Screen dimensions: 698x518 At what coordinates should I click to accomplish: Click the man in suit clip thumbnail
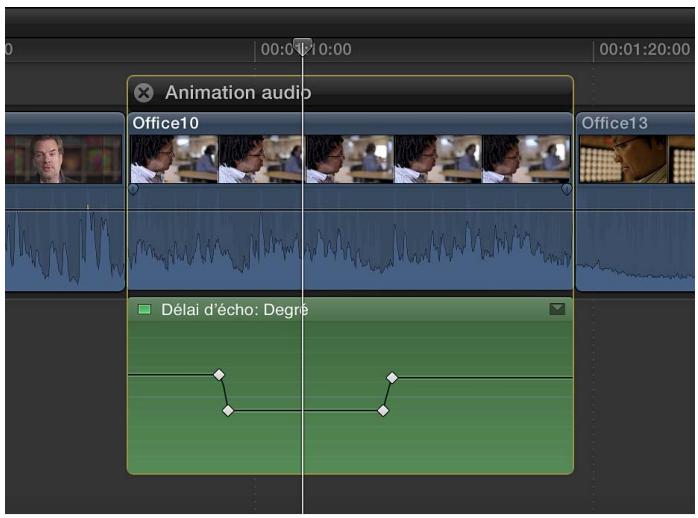pos(63,159)
